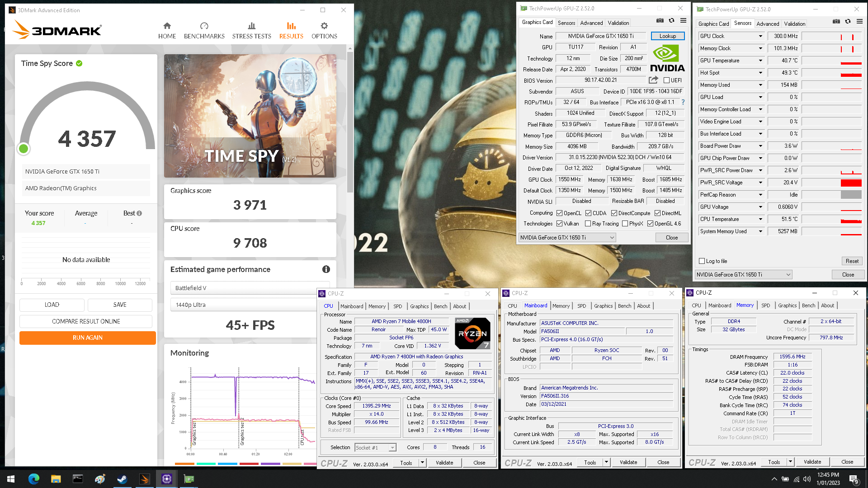
Task: Click RUN AGAIN in 3DMark
Action: (88, 338)
